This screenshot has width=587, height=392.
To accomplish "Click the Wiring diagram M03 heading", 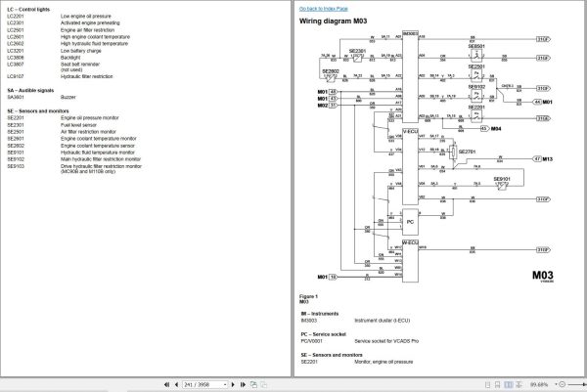I will coord(333,21).
